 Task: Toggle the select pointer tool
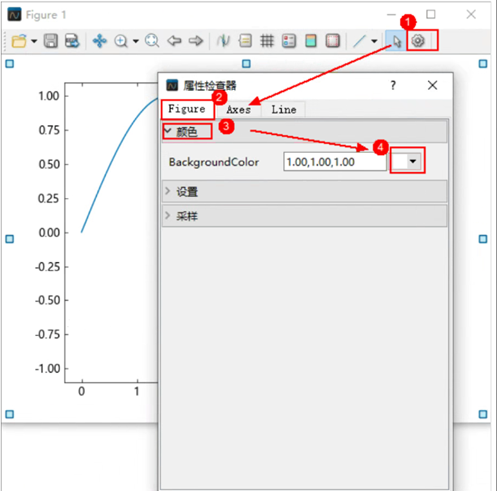[x=396, y=41]
